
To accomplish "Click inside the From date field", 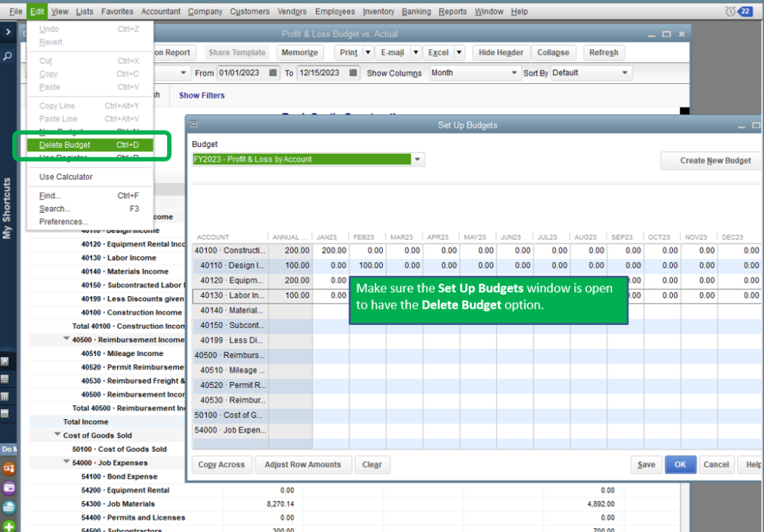I will pyautogui.click(x=241, y=73).
